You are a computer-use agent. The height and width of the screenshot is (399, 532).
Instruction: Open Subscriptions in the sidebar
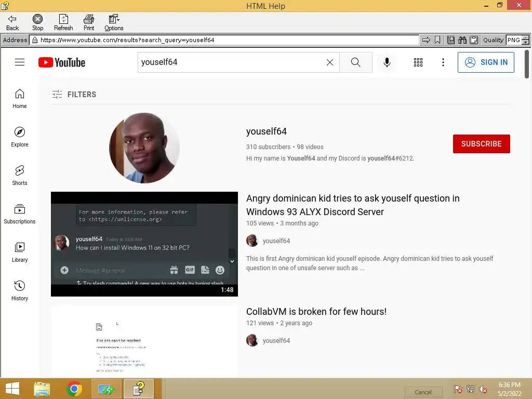[20, 214]
